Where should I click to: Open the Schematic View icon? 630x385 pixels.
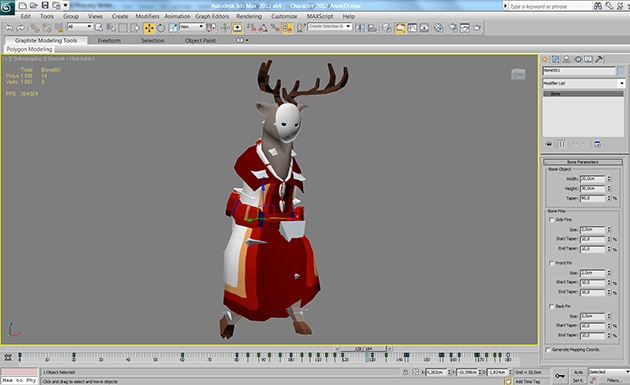click(x=424, y=28)
